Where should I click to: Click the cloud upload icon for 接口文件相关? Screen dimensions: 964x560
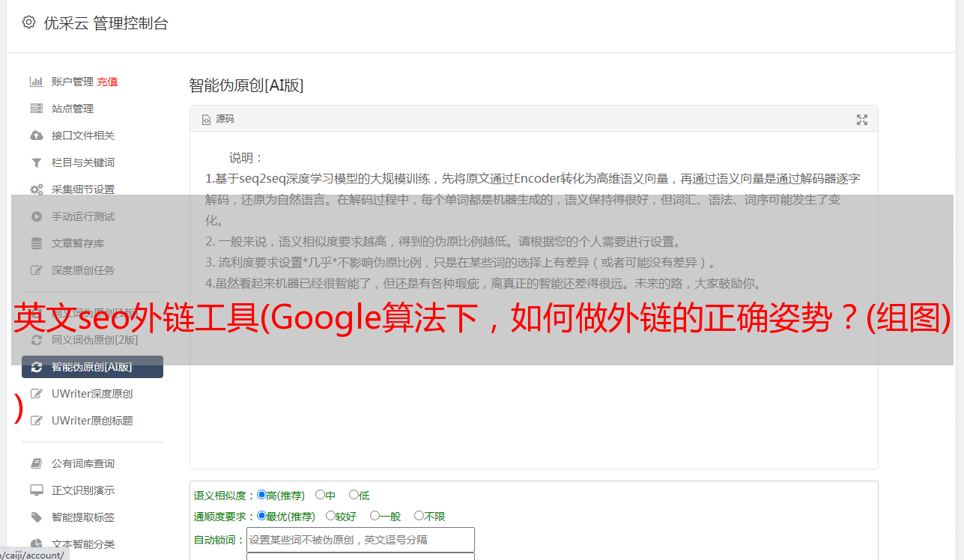[x=36, y=136]
